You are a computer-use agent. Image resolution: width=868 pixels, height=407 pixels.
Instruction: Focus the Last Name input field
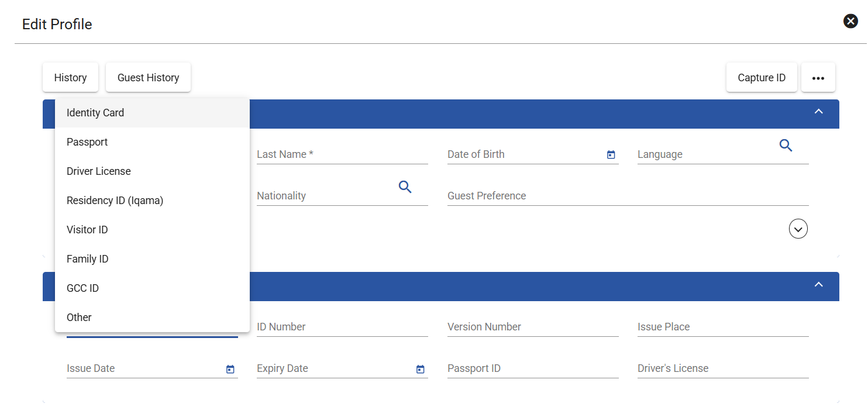(342, 154)
